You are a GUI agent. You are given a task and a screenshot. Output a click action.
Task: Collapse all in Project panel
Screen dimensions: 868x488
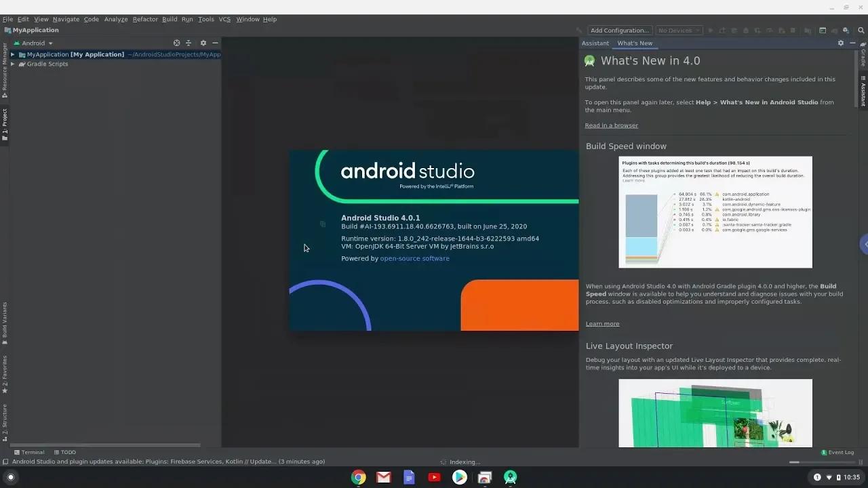[189, 43]
